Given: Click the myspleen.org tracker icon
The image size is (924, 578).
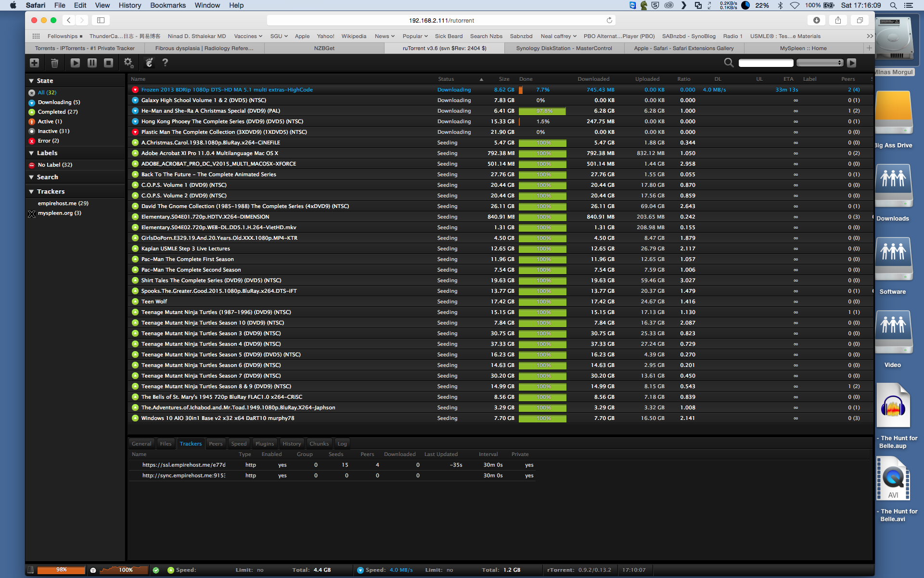Looking at the screenshot, I should click(32, 213).
